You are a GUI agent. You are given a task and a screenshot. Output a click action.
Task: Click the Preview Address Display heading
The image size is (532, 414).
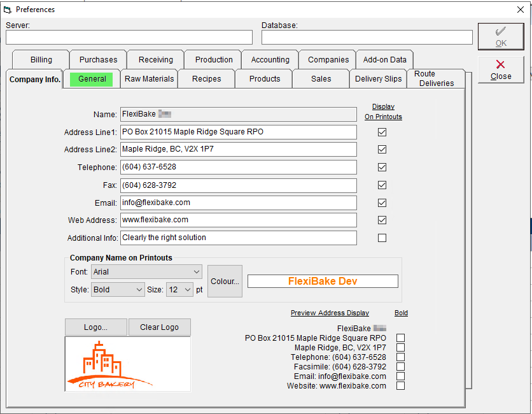(x=330, y=313)
